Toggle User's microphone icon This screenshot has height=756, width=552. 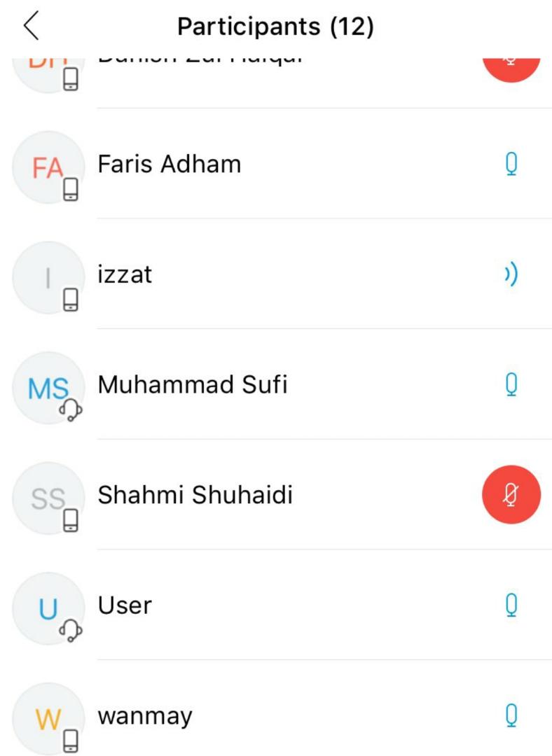coord(511,605)
